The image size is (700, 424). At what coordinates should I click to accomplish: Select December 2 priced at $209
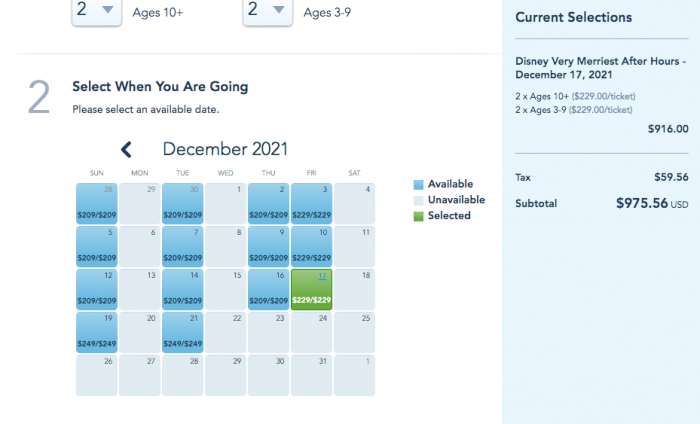coord(268,202)
